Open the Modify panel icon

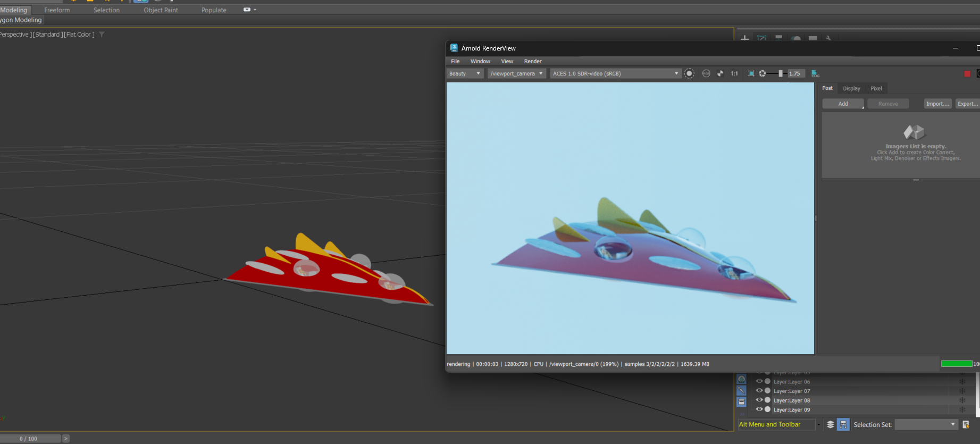click(x=761, y=38)
